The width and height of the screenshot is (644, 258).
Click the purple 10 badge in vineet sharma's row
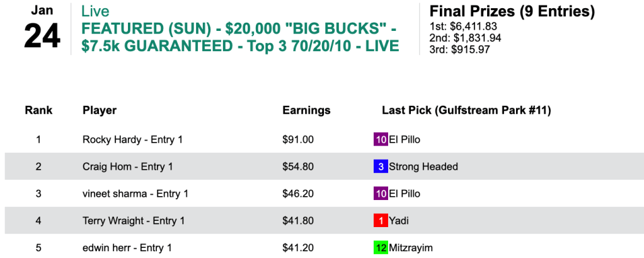pyautogui.click(x=381, y=194)
